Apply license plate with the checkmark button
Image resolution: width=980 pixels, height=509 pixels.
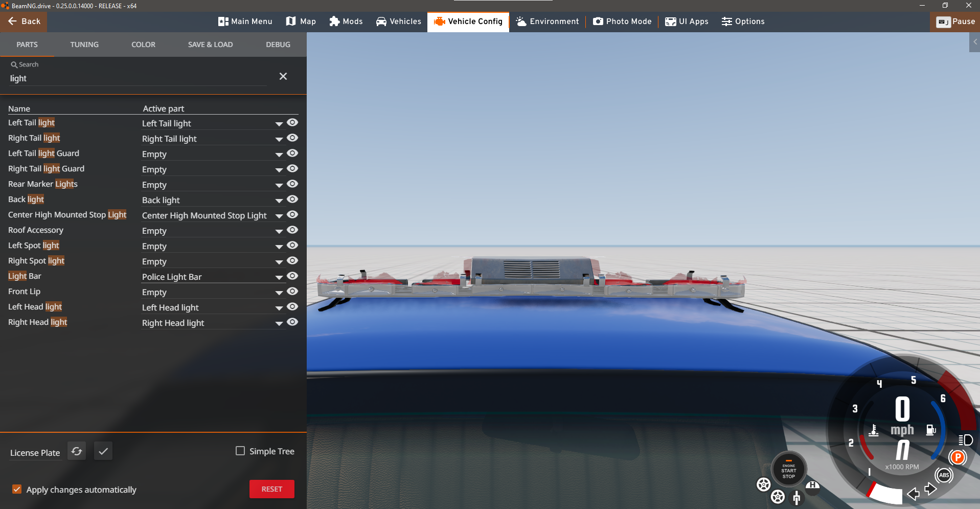click(103, 451)
